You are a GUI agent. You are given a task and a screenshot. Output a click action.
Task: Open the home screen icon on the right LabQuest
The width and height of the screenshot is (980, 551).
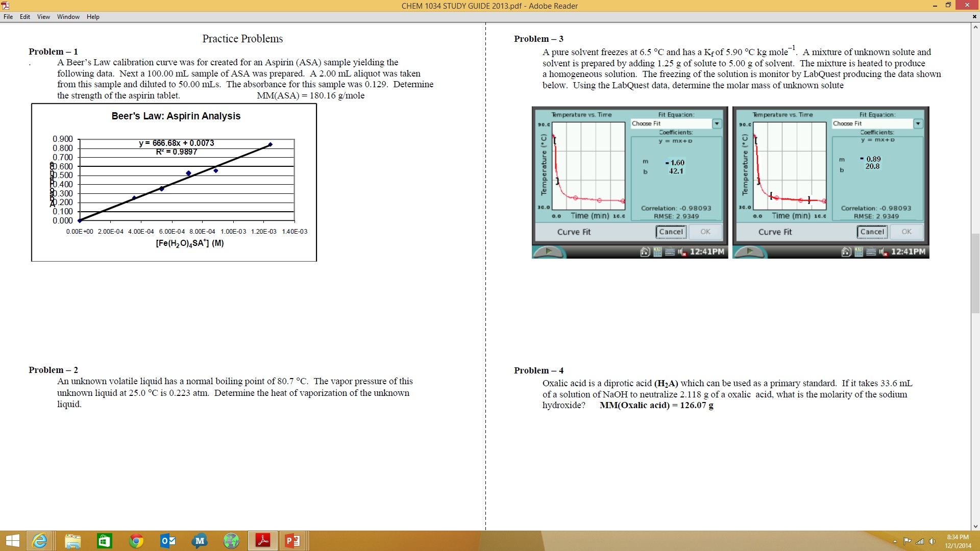point(846,252)
